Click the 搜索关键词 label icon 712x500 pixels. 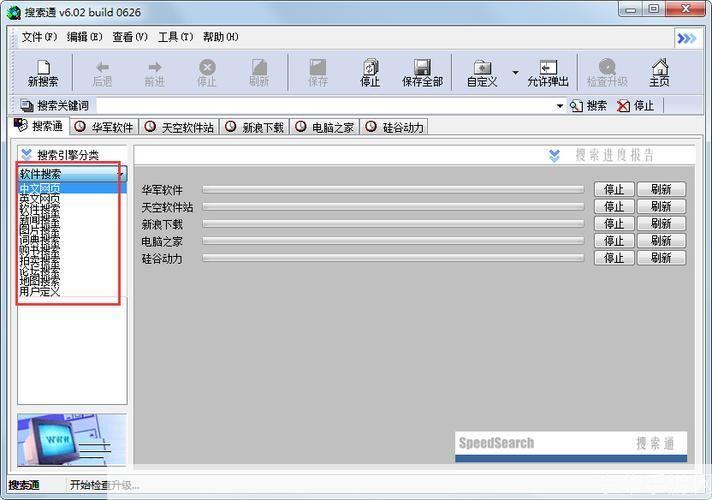click(x=27, y=106)
